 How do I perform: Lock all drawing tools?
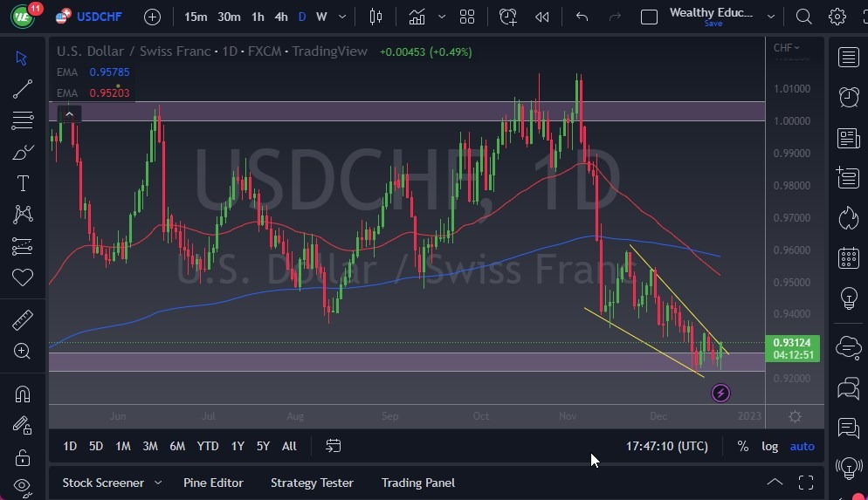click(22, 457)
